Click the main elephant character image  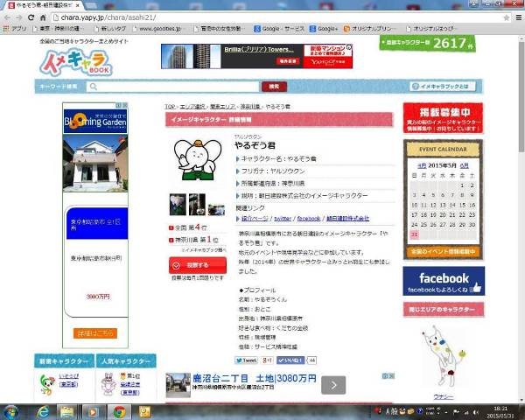coord(198,160)
